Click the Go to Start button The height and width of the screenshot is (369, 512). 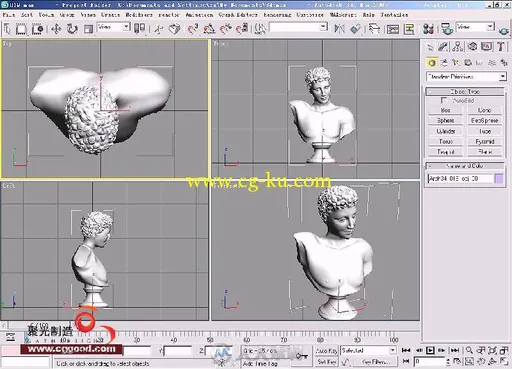coord(406,350)
